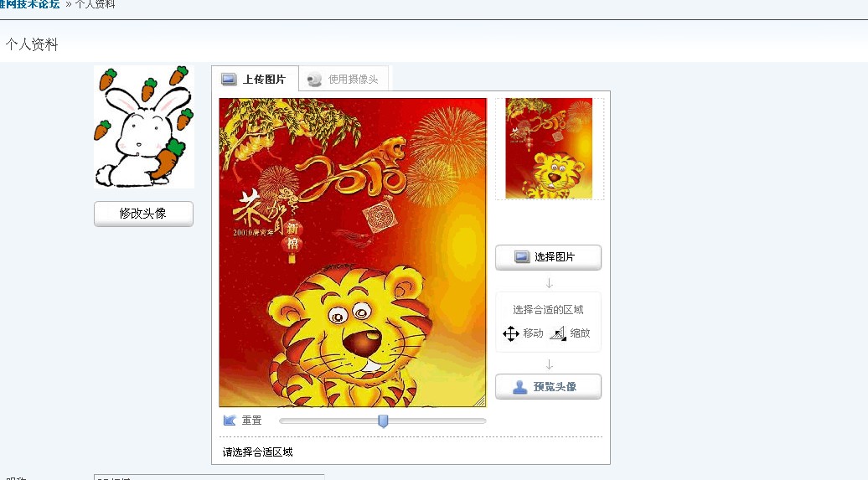
Task: Click the slider track right of handle
Action: coord(437,421)
